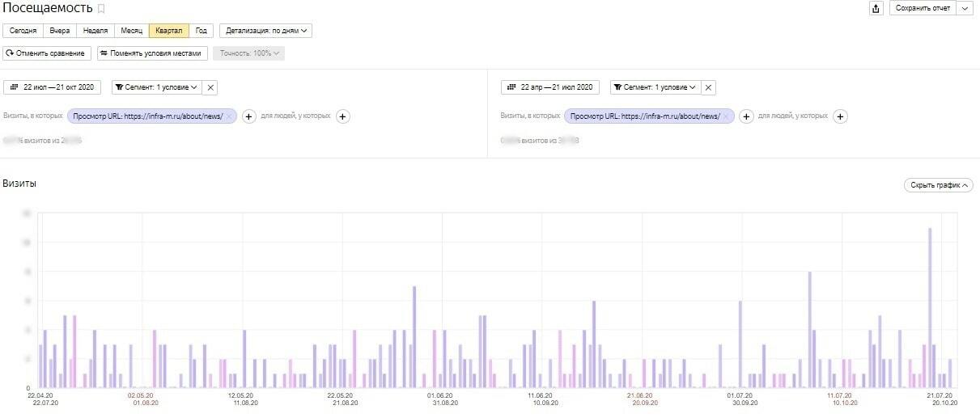The height and width of the screenshot is (418, 980).
Task: Select the Месяц period tab
Action: (131, 31)
